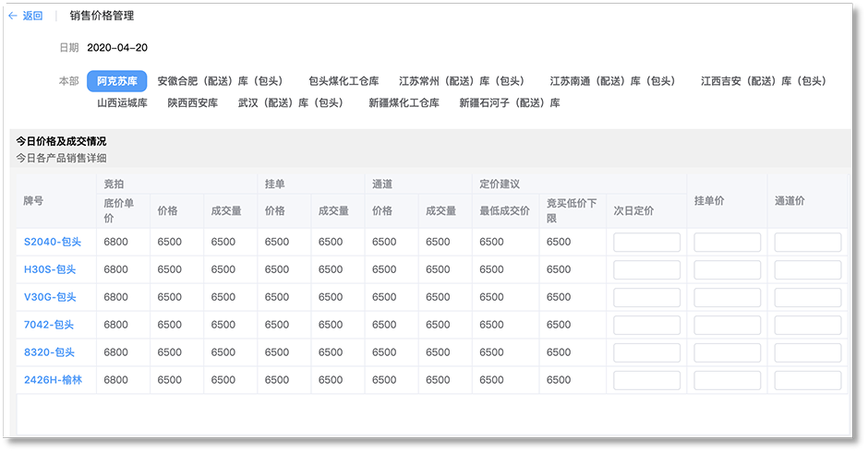Switch to 新疆煤化工仓库 tab
This screenshot has width=868, height=452.
point(404,103)
